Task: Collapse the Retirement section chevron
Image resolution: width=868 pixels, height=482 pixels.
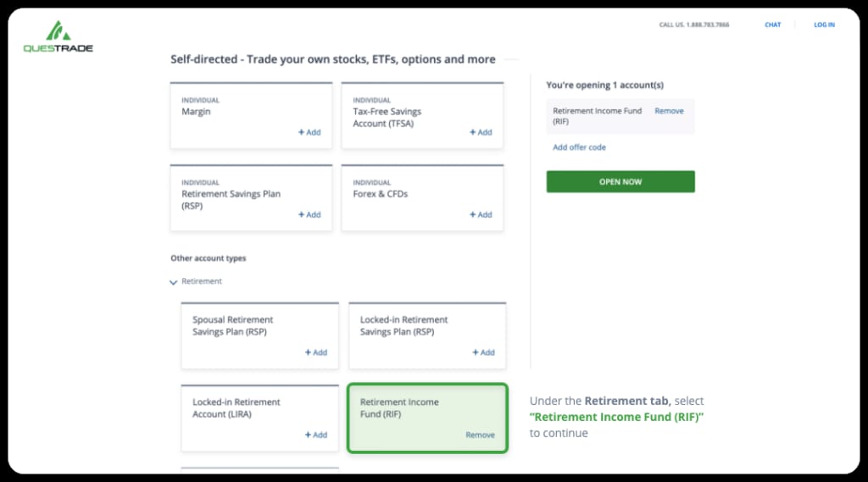Action: 173,282
